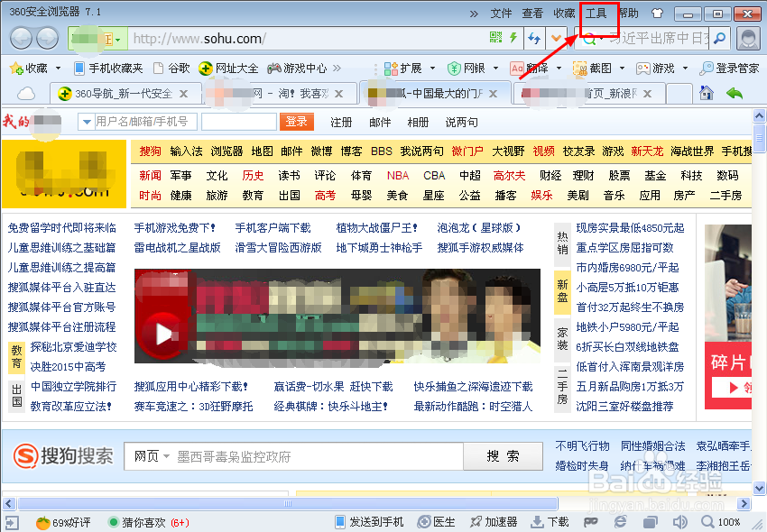This screenshot has width=767, height=532.
Task: Expand the dropdown arrow next to 收藏 star
Action: click(59, 68)
